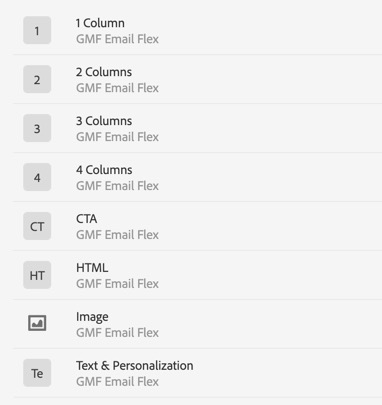Select the '2' icon for 2 Columns
The image size is (382, 405).
(37, 79)
